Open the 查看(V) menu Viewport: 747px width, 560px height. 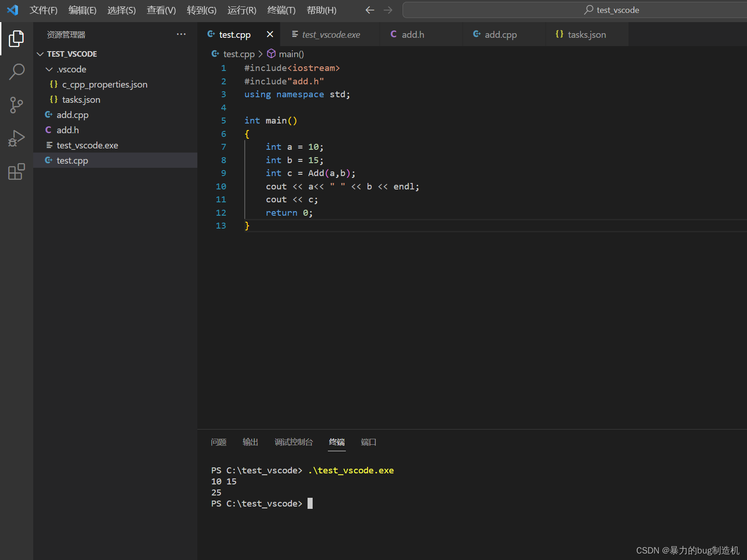click(161, 10)
